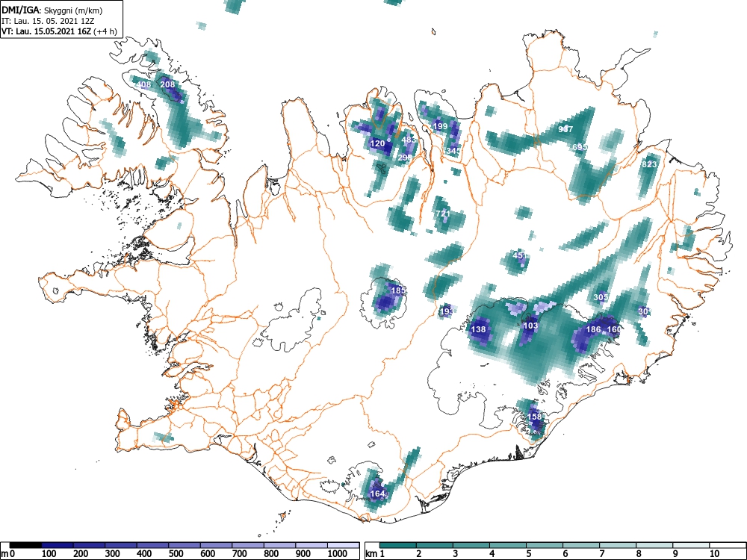Click the map value 158

[x=535, y=416]
